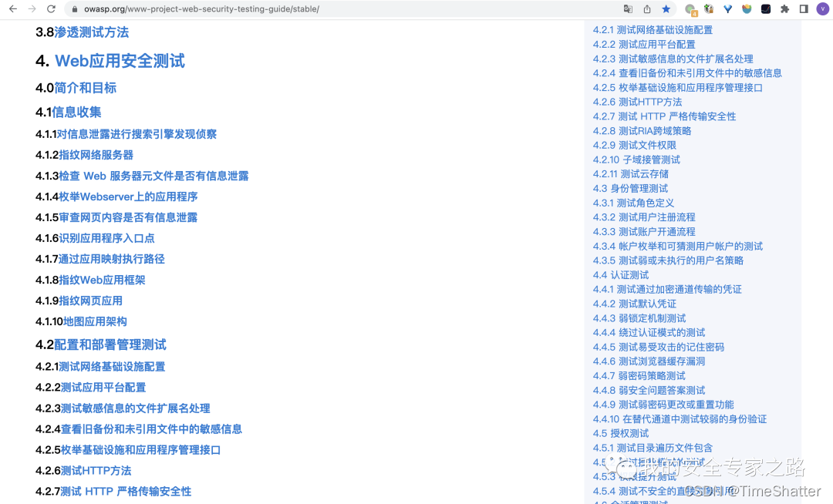Share this page using the share icon

pyautogui.click(x=647, y=9)
